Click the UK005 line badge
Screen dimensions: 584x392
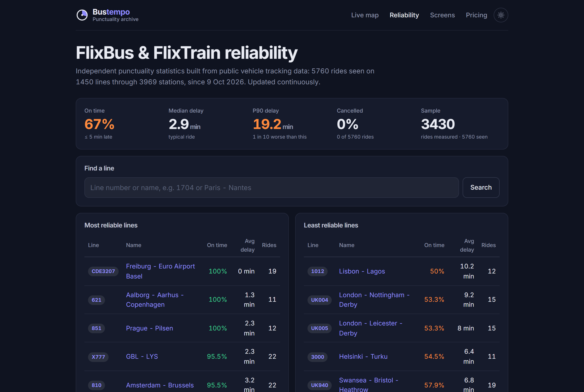[x=319, y=328]
